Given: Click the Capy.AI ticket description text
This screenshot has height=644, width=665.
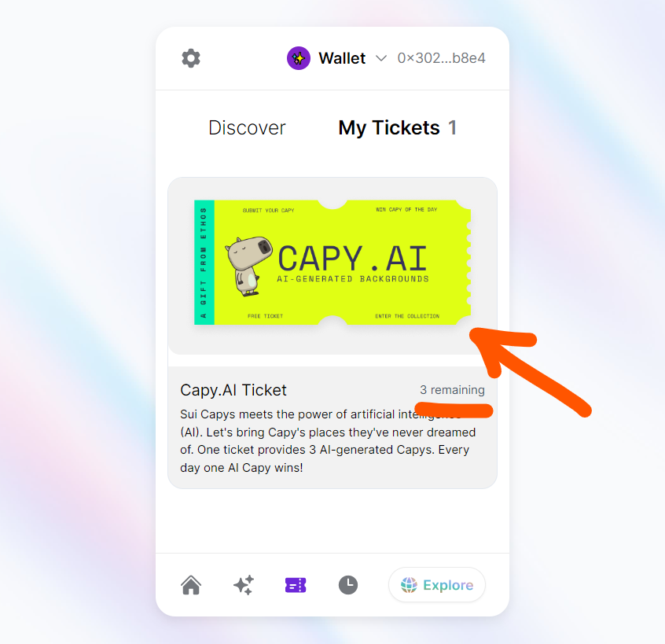Looking at the screenshot, I should click(328, 441).
